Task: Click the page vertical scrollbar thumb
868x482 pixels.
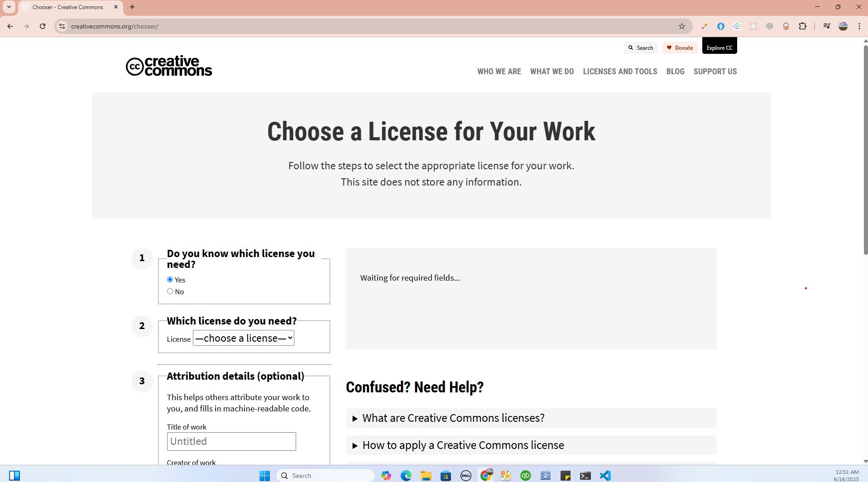Action: coord(865,149)
